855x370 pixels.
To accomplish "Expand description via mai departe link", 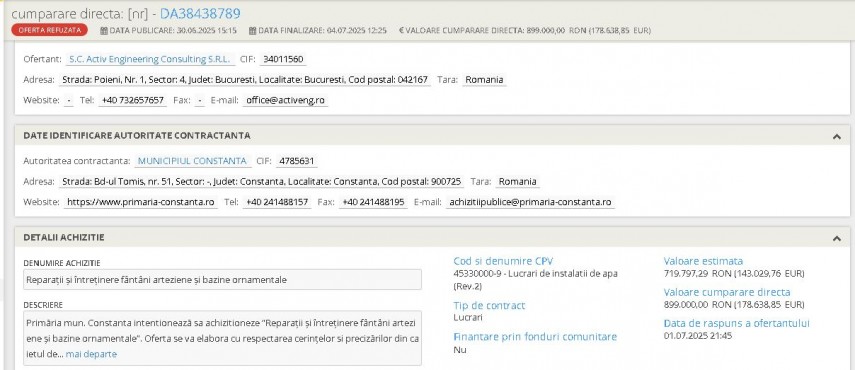I will (91, 354).
